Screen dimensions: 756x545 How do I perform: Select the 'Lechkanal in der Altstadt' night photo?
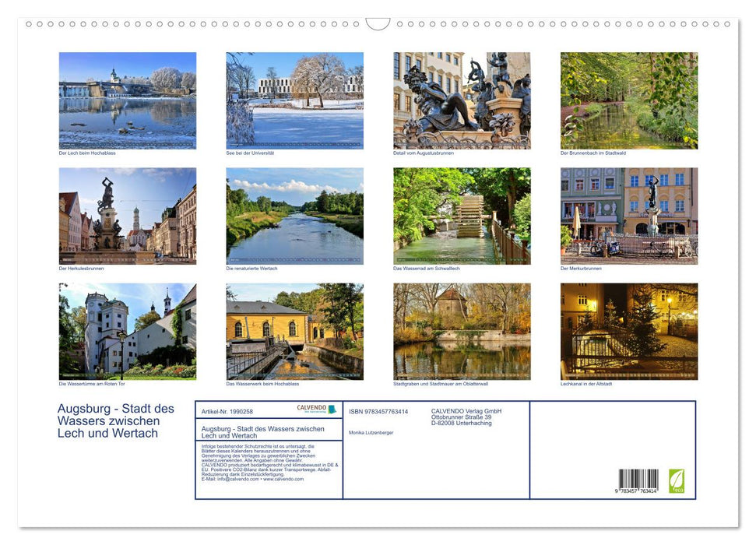pyautogui.click(x=628, y=330)
